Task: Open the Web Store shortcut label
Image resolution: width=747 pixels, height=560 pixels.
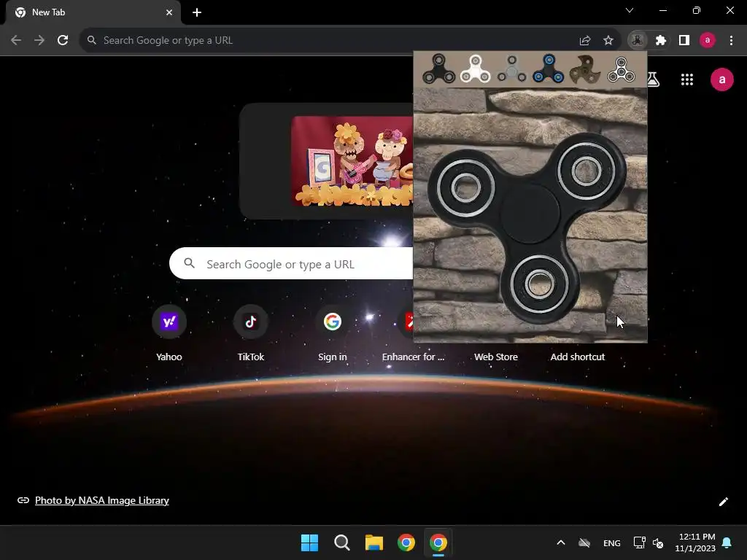Action: [496, 357]
